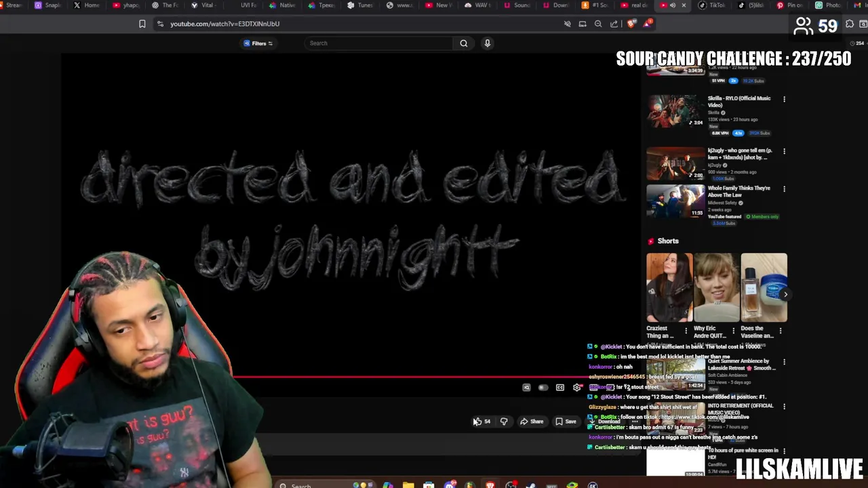Download the current video
Screen dimensions: 868x488
tap(604, 422)
